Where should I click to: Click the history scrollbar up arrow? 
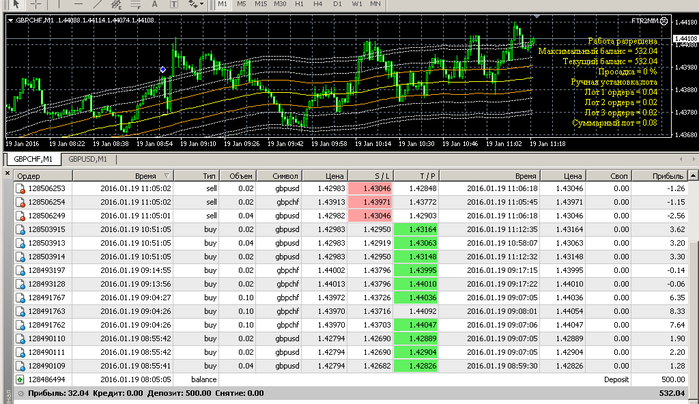point(693,176)
